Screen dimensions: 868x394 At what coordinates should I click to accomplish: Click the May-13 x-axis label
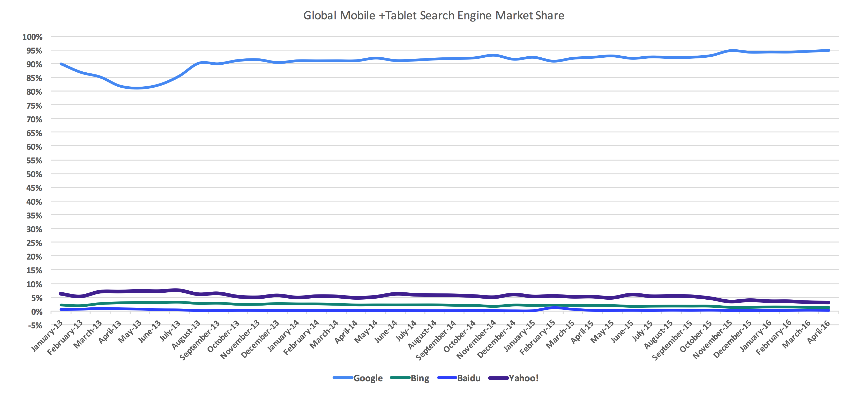[x=130, y=331]
